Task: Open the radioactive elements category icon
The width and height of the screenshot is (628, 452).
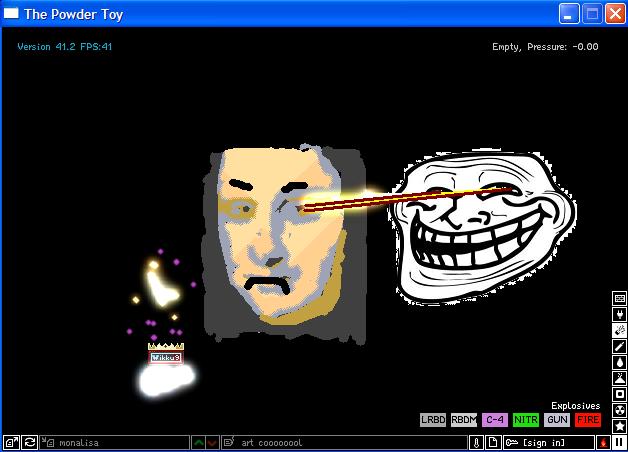Action: pyautogui.click(x=619, y=410)
